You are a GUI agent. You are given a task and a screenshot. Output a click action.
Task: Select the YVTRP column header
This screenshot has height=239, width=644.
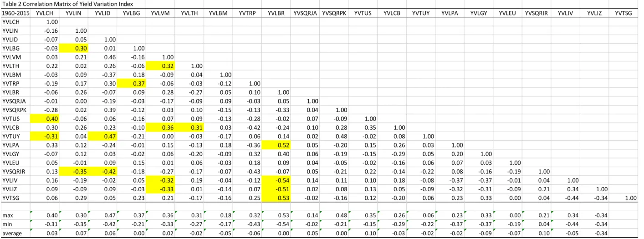click(247, 13)
